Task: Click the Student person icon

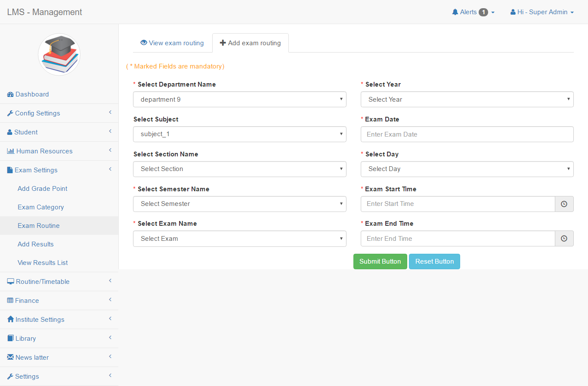Action: (9, 132)
